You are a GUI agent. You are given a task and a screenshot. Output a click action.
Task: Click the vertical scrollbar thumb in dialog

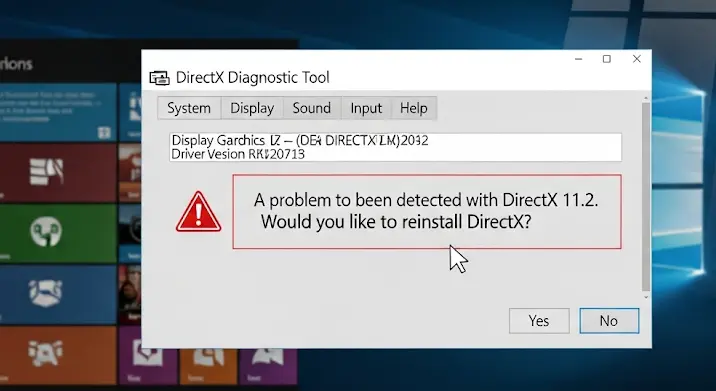646,196
